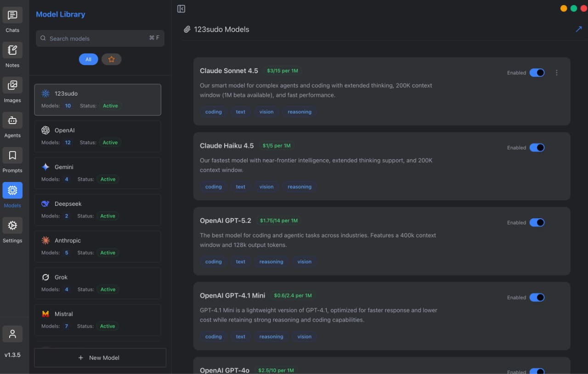588x374 pixels.
Task: Switch to the All models filter
Action: click(x=88, y=59)
